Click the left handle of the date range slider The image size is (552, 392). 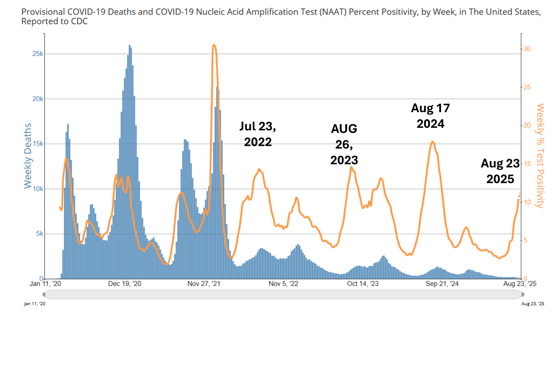click(44, 294)
